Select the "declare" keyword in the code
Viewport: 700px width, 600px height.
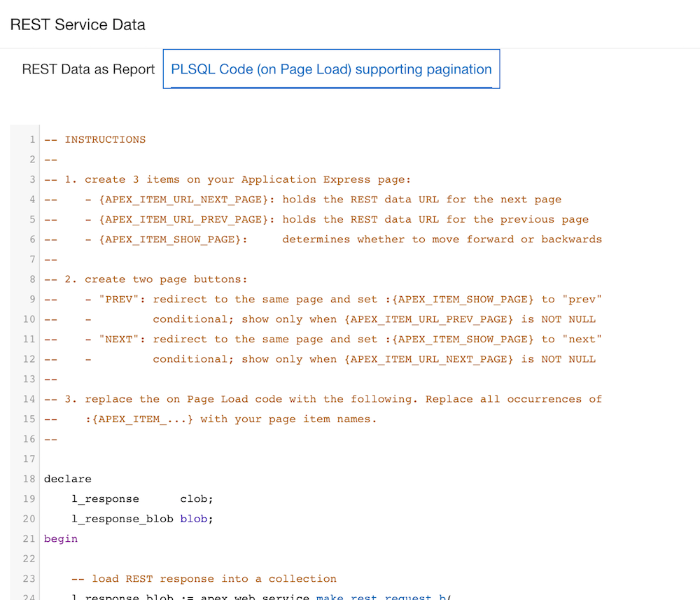(x=67, y=479)
